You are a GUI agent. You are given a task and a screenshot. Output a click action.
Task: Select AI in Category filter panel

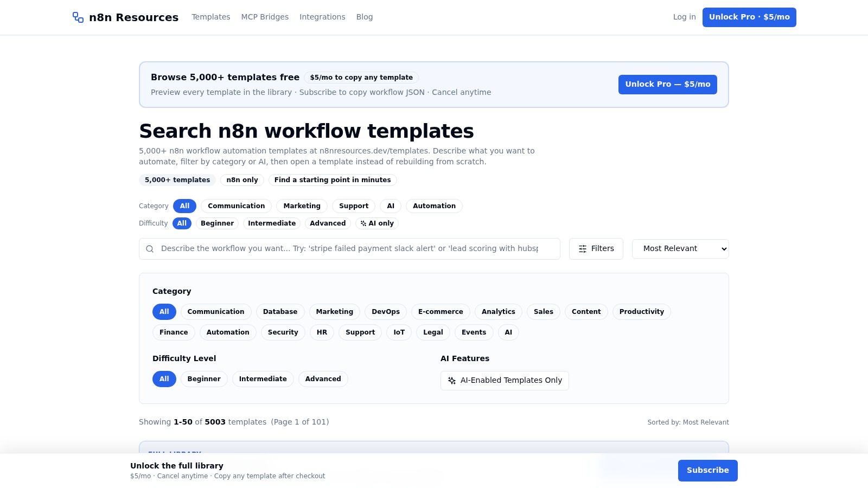tap(508, 332)
